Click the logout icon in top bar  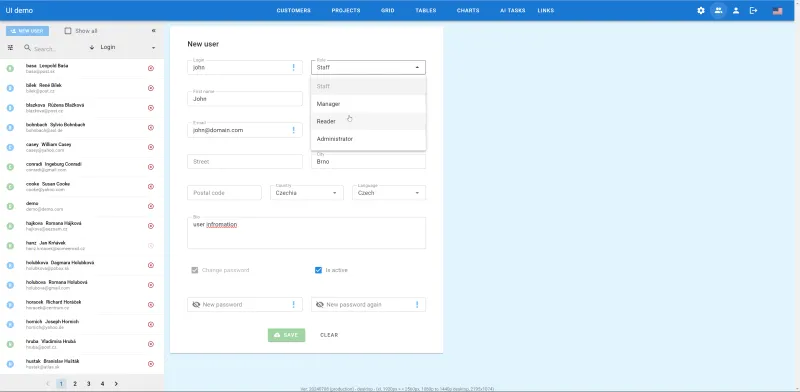[753, 11]
